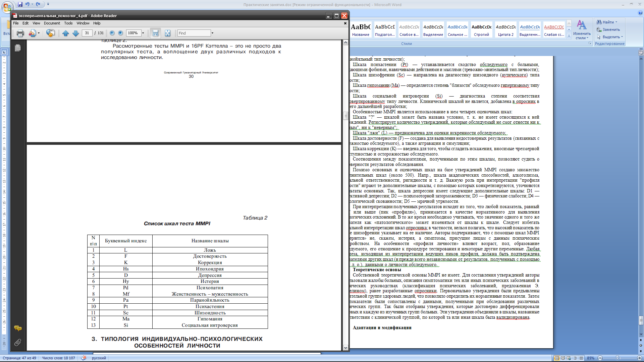The height and width of the screenshot is (362, 644).
Task: Expand the full styles gallery
Action: click(569, 36)
